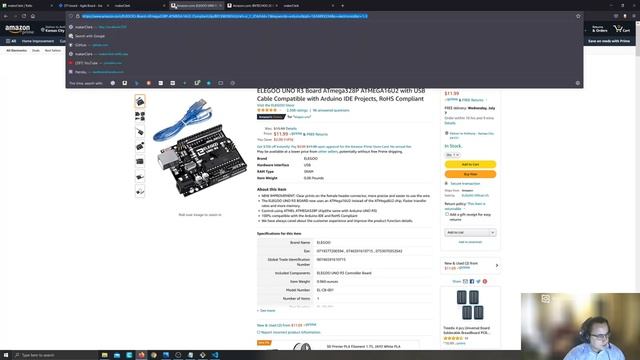The height and width of the screenshot is (360, 640).
Task: Click main ELEGOO UNO product image
Action: tap(200, 148)
